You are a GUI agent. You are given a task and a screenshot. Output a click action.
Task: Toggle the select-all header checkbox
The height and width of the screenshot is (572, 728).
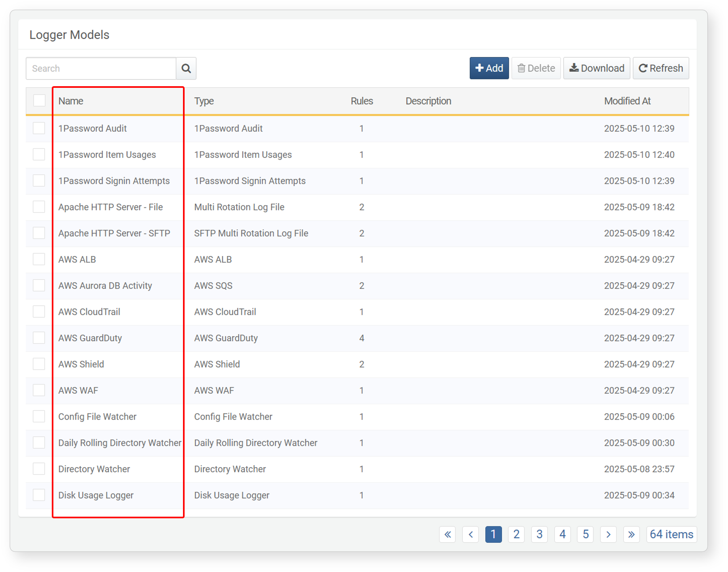pos(39,100)
